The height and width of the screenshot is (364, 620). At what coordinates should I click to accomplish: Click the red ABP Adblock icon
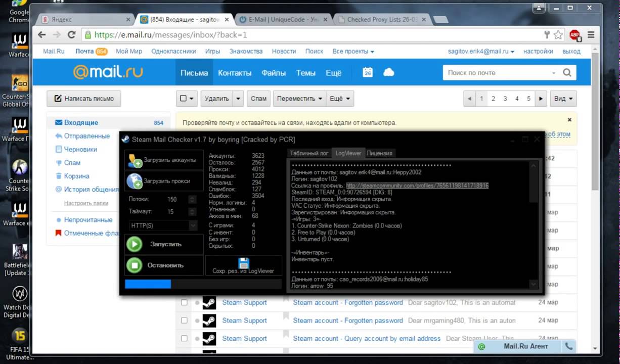[574, 35]
